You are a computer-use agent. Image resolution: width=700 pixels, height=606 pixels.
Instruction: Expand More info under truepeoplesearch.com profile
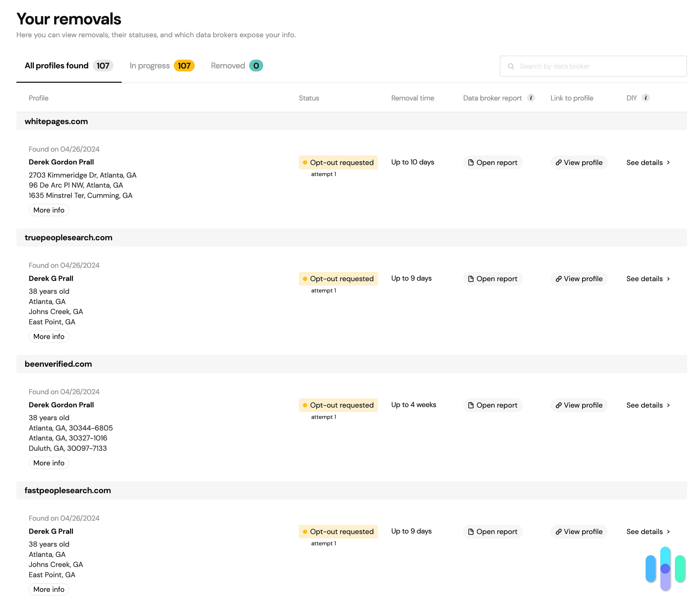[x=49, y=337]
